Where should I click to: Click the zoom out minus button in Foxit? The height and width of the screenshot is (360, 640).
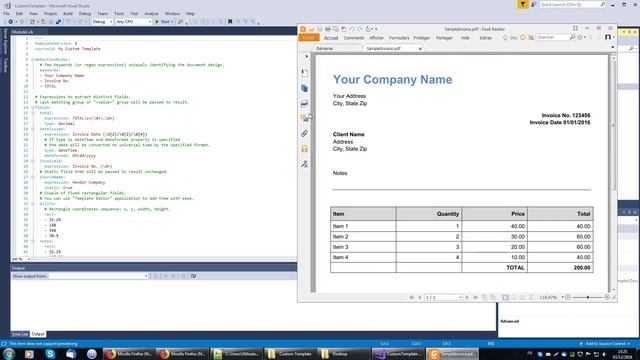(568, 298)
